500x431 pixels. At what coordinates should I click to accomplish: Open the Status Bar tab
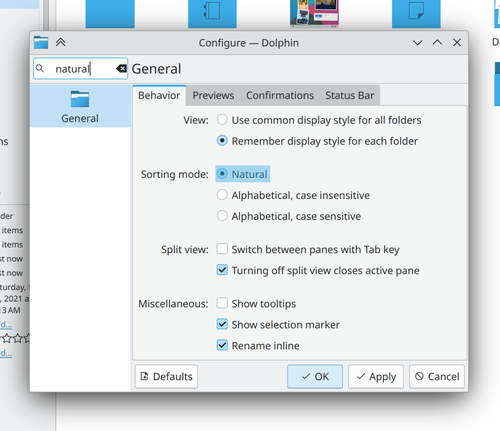pos(349,95)
